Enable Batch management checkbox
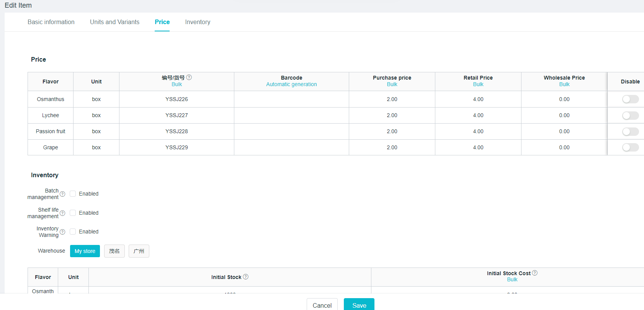 pos(73,194)
